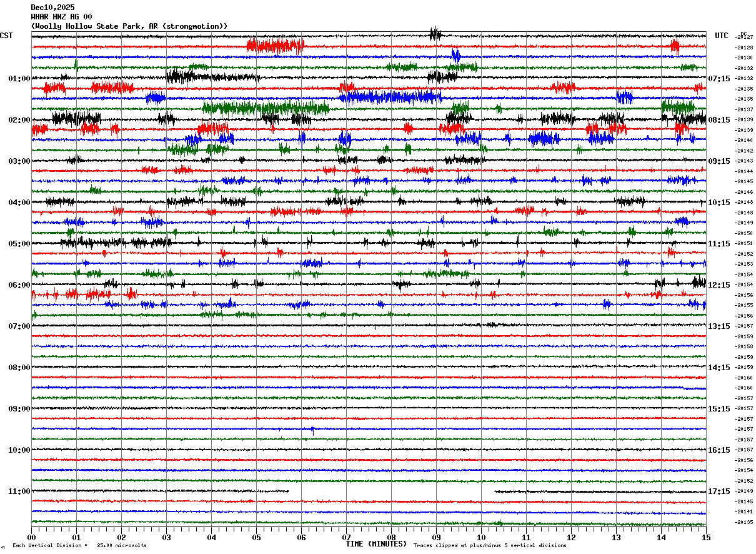This screenshot has width=756, height=554.
Task: Click minute 15 on the time axis
Action: [x=706, y=537]
